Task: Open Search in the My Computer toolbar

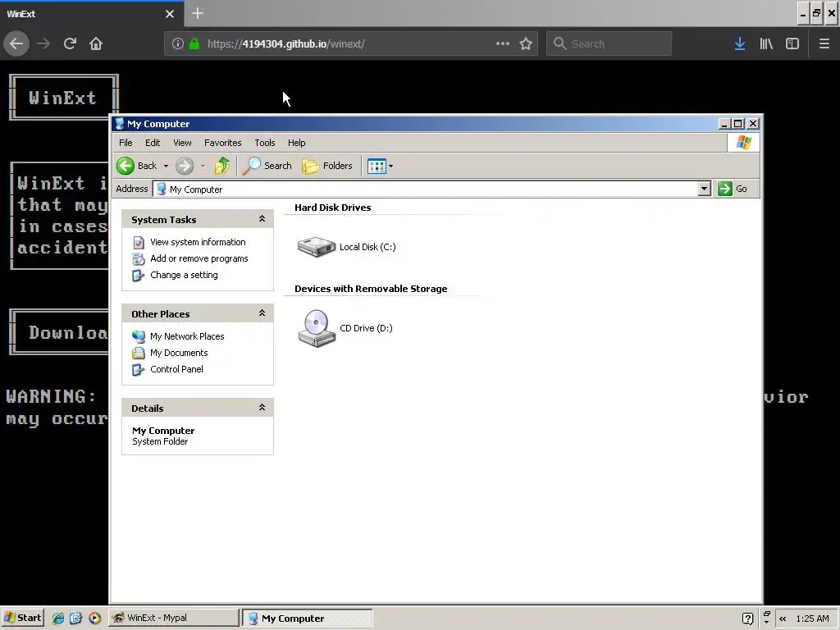Action: coord(267,166)
